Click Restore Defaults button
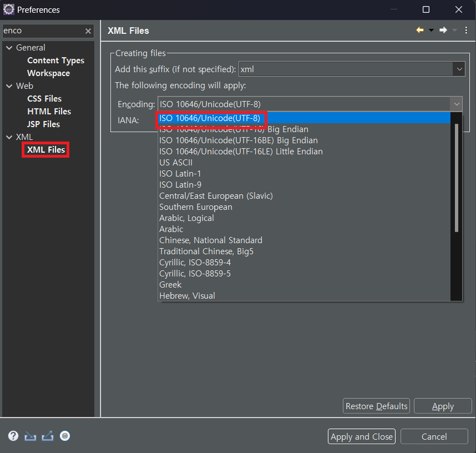The width and height of the screenshot is (476, 453). click(x=376, y=406)
